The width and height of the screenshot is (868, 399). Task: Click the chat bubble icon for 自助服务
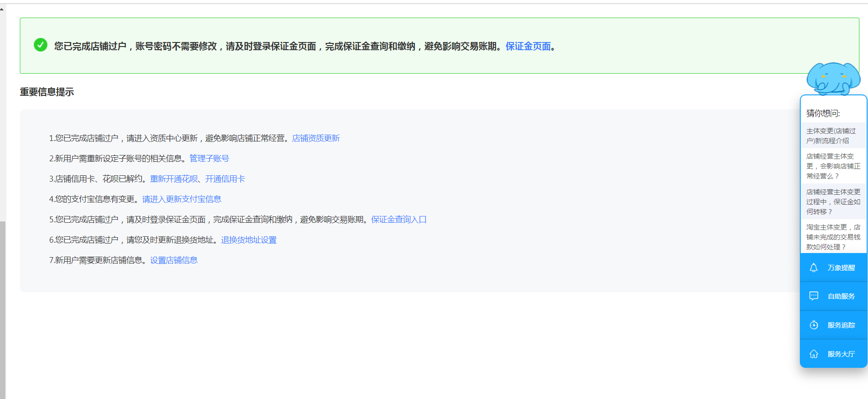(x=813, y=296)
